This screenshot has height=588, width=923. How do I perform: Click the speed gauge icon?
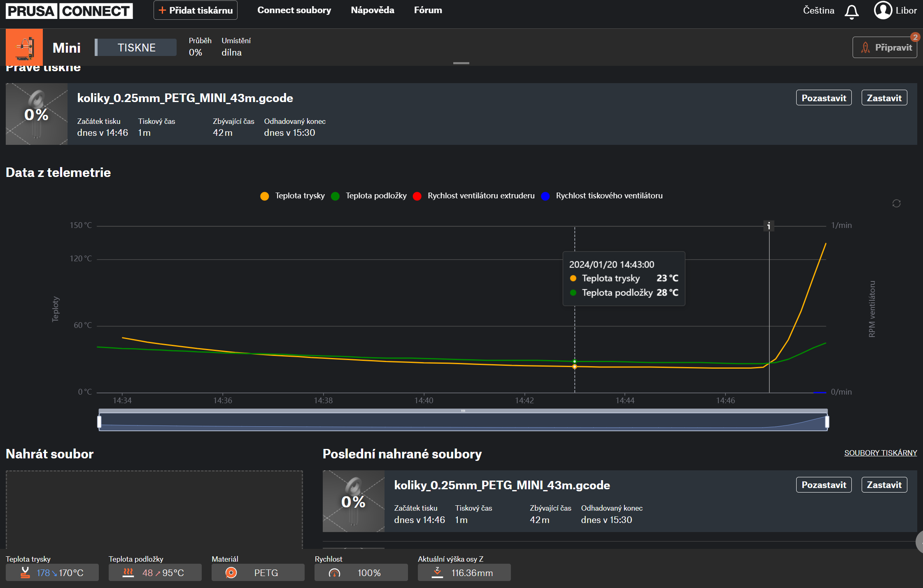(334, 573)
